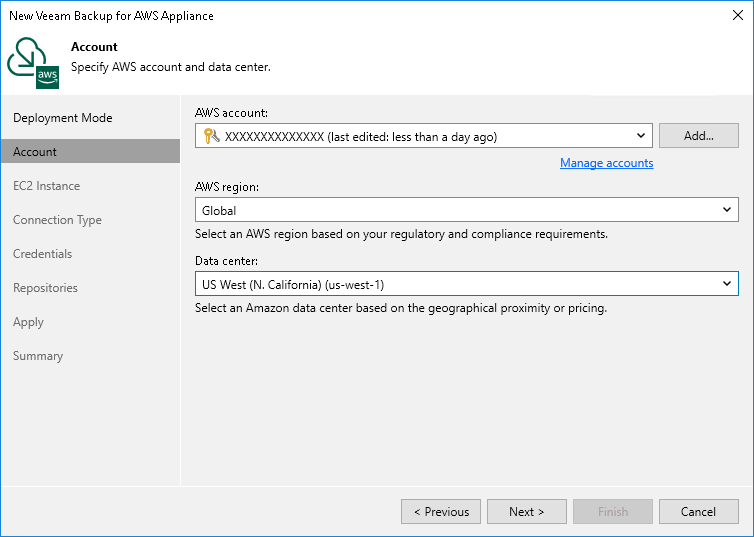Select the Credentials wizard step
Image resolution: width=754 pixels, height=537 pixels.
tap(42, 254)
